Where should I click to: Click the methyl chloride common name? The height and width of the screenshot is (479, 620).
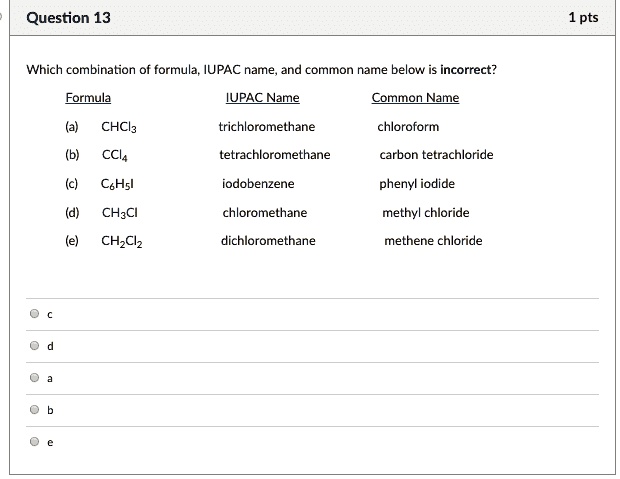(425, 213)
